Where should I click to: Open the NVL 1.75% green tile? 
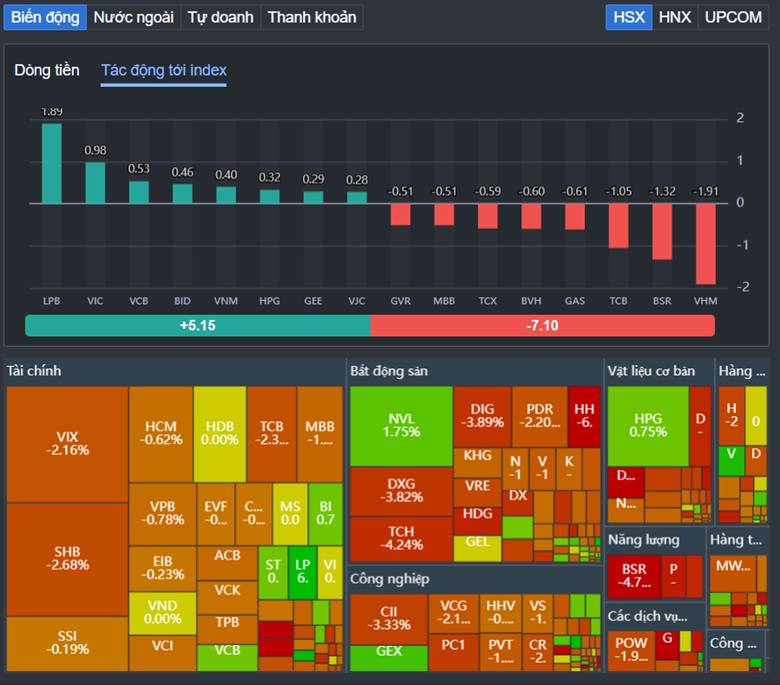click(x=401, y=426)
